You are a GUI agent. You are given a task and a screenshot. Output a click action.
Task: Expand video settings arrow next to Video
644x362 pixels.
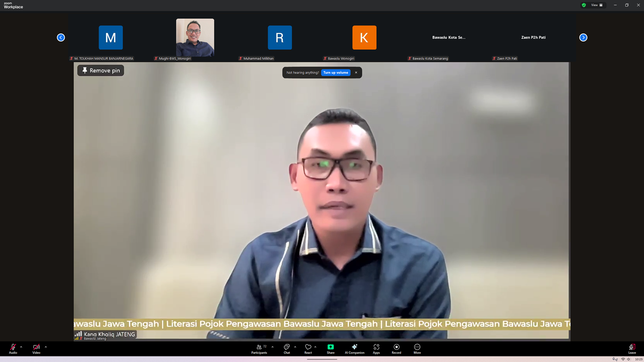(x=46, y=347)
